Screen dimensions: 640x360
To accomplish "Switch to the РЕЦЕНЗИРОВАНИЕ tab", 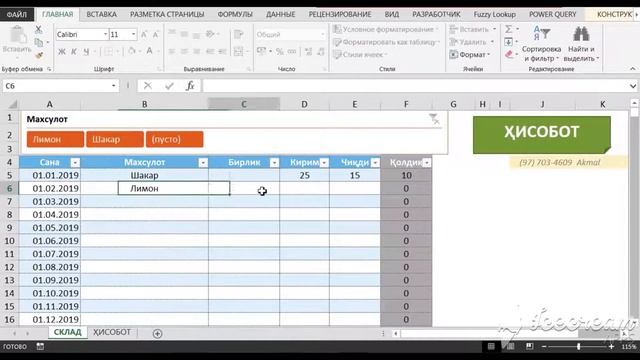I will [x=340, y=14].
